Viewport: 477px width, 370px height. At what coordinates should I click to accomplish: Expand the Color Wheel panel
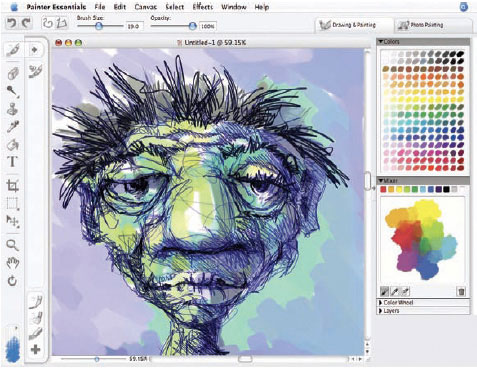[x=381, y=303]
